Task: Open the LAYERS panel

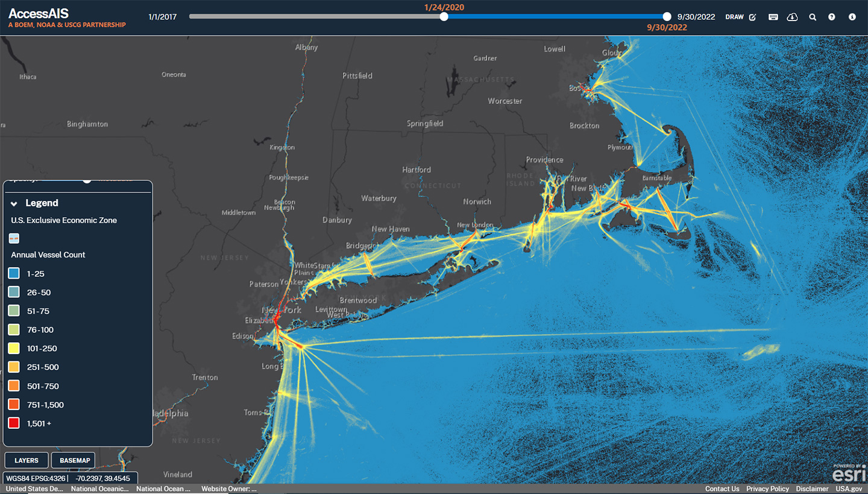Action: tap(26, 460)
